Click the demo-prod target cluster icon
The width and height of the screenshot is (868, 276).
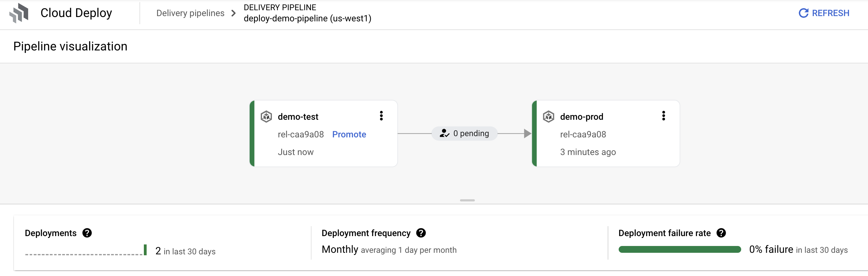(x=548, y=117)
